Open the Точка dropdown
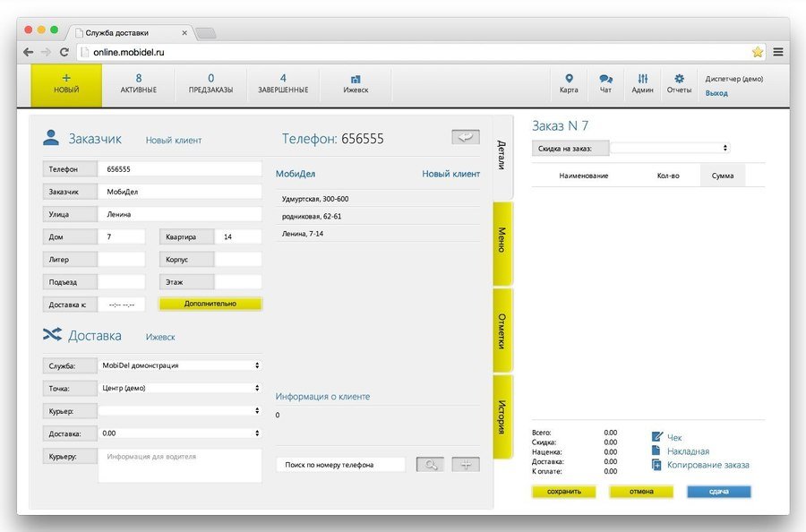 [180, 388]
